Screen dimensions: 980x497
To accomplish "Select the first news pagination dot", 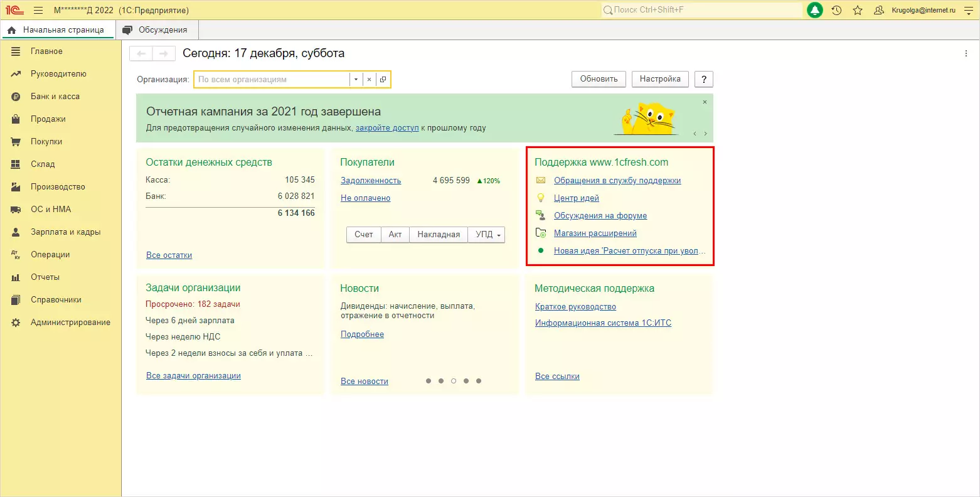I will [x=429, y=381].
